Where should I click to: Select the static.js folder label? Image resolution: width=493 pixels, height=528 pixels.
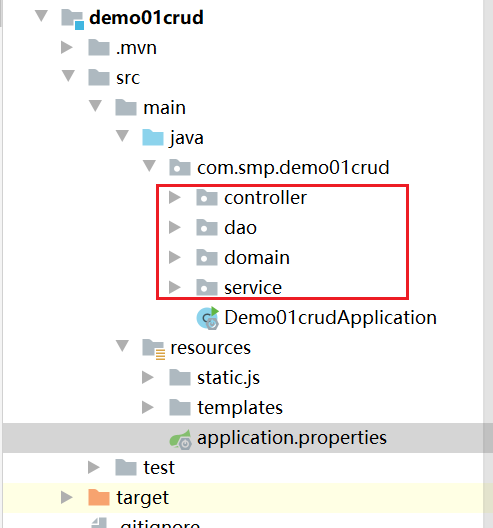pyautogui.click(x=229, y=378)
